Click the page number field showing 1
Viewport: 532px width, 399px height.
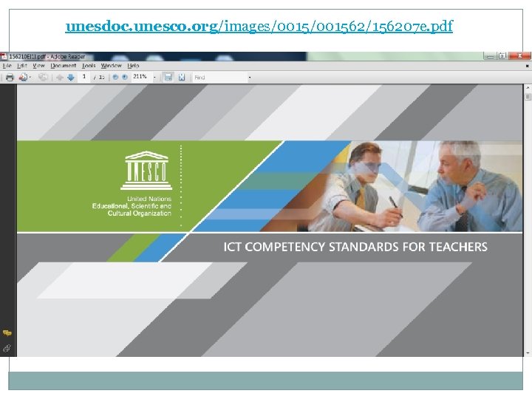pyautogui.click(x=83, y=77)
